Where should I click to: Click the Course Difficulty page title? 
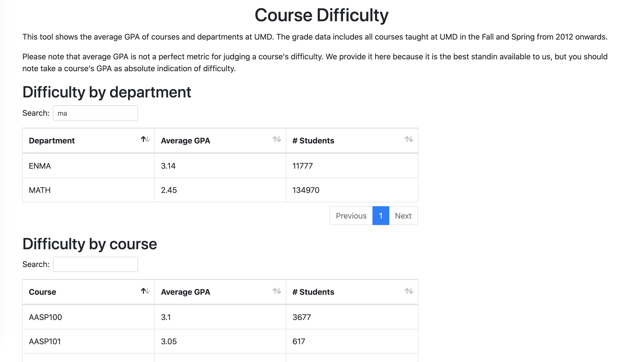tap(322, 15)
